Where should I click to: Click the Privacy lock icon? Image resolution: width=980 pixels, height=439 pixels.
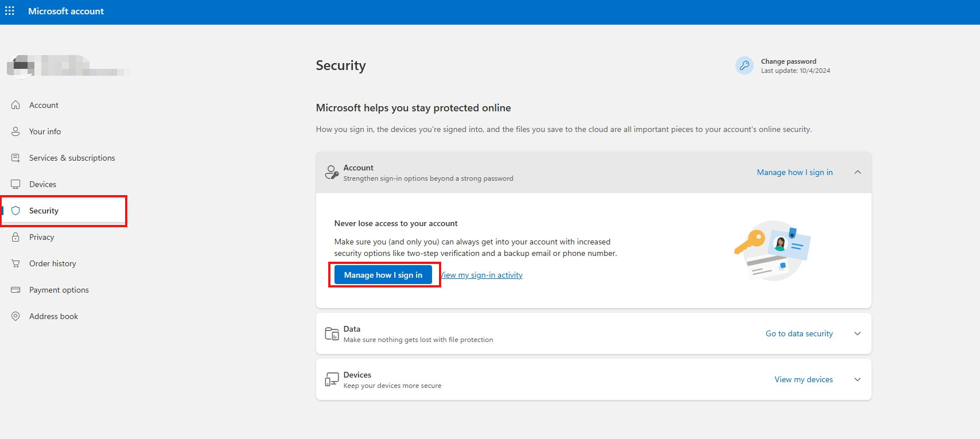pyautogui.click(x=15, y=237)
